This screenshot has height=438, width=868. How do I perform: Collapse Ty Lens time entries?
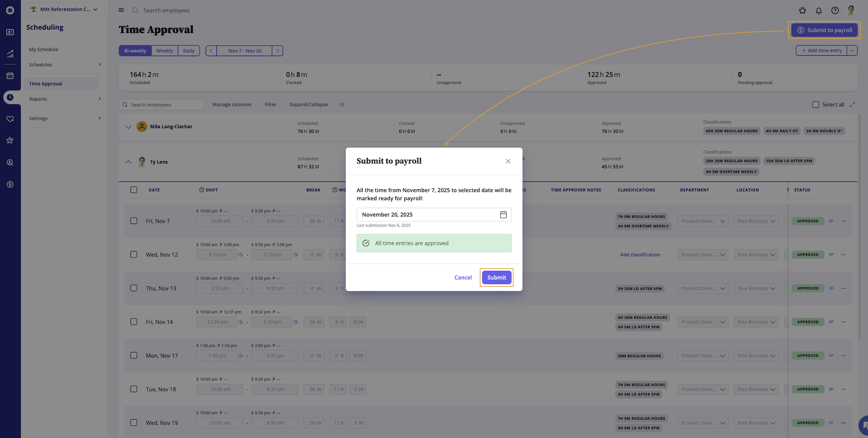pos(128,162)
